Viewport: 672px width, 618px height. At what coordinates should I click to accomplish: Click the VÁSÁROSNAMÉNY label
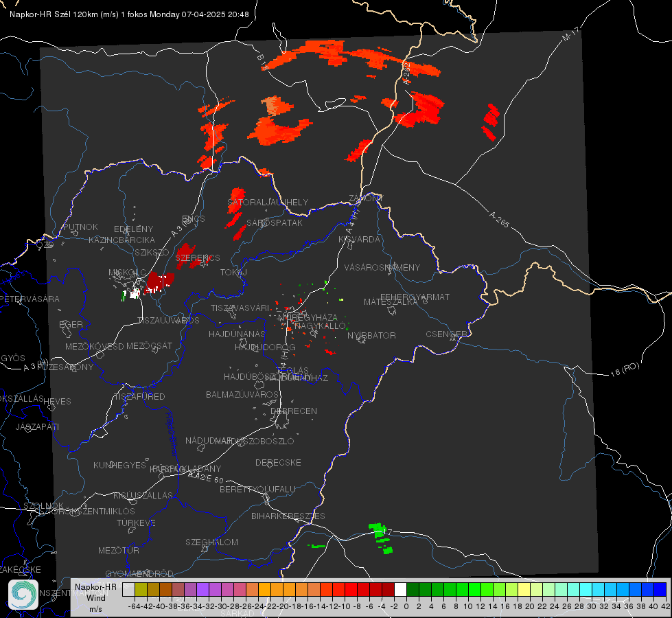pos(382,267)
